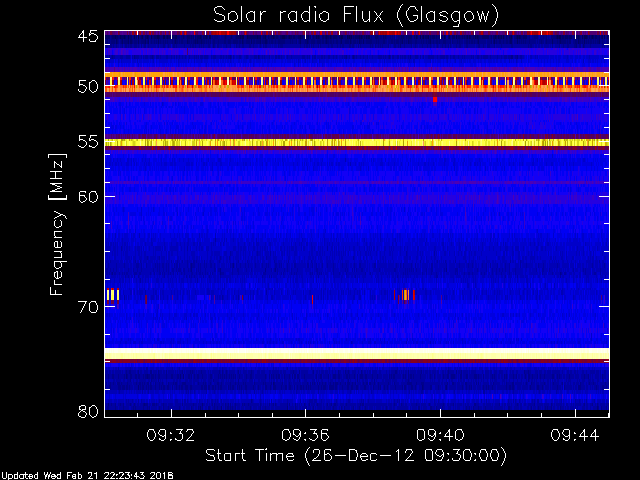Click the "Start Time (26-Dec-12 09:30:00)" label
Screen dimensions: 640x480
(356, 456)
